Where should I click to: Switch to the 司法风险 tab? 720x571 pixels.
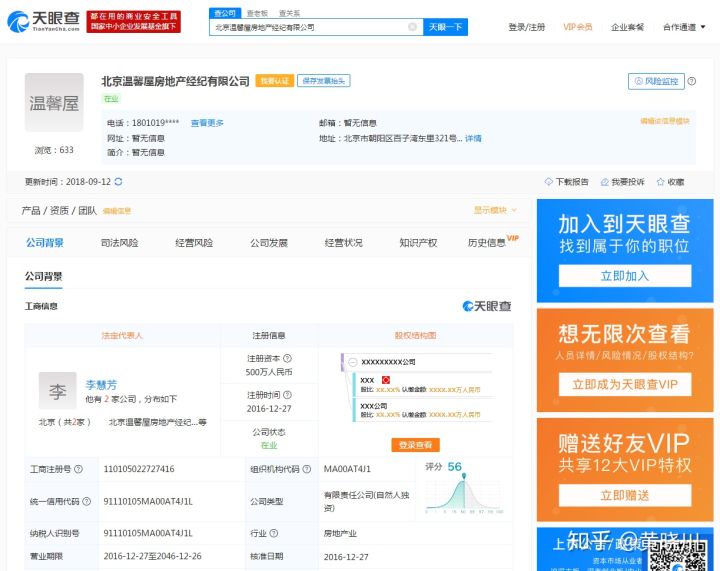(x=119, y=243)
